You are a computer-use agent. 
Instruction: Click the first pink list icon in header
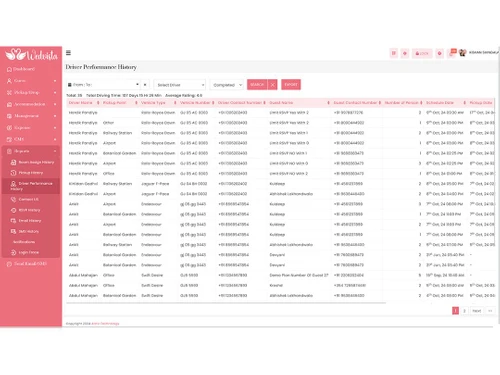(394, 53)
